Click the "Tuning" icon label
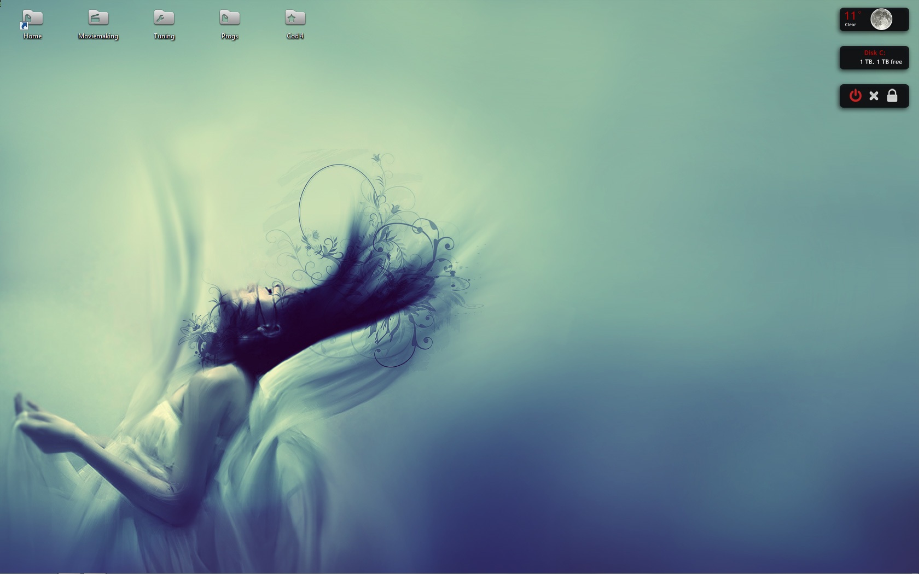The width and height of the screenshot is (924, 574). pos(164,36)
